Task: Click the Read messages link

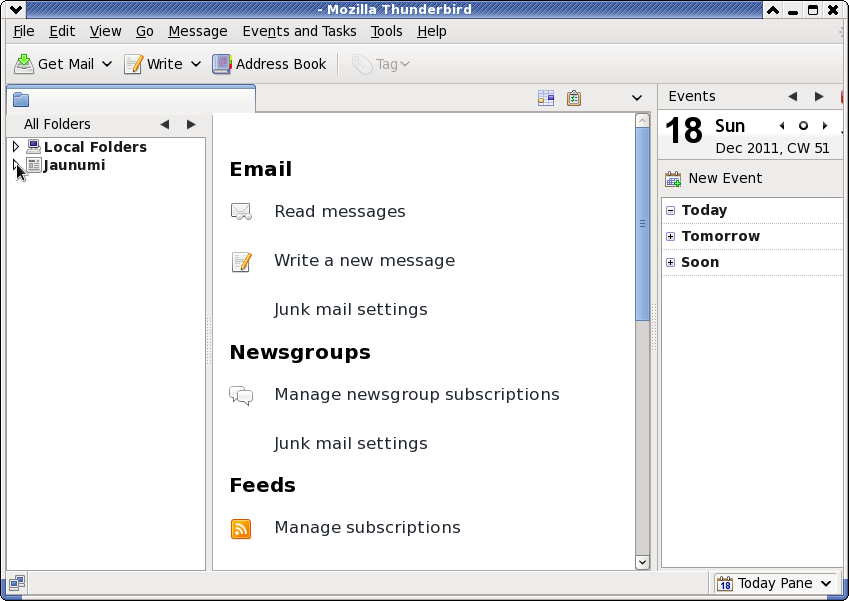Action: point(340,211)
